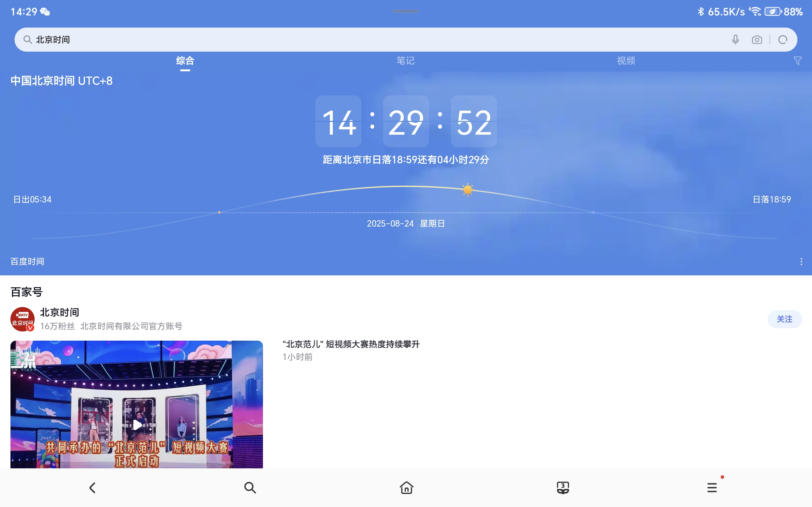Screen dimensions: 812x507
Task: Open the filter funnel icon
Action: pyautogui.click(x=798, y=61)
